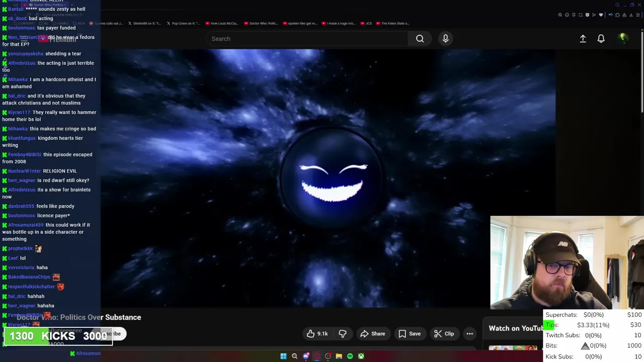The width and height of the screenshot is (644, 362).
Task: Click chat user 'khuntfungus'
Action: tap(22, 138)
